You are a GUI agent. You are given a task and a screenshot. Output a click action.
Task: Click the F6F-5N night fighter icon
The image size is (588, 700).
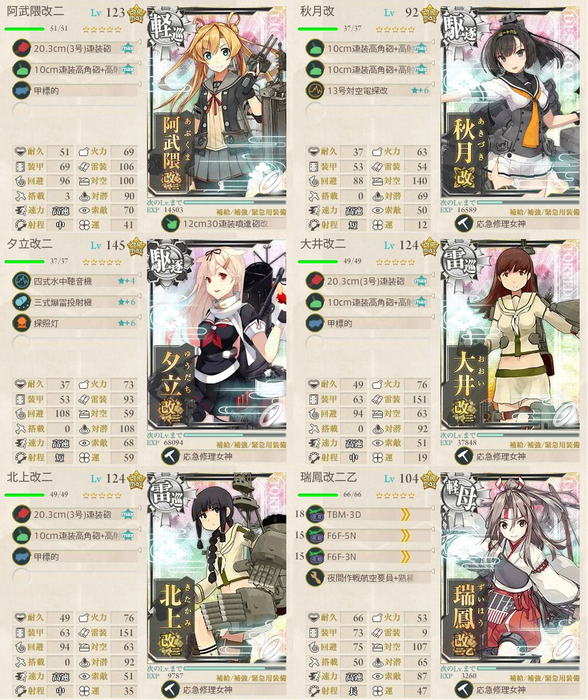pos(315,536)
